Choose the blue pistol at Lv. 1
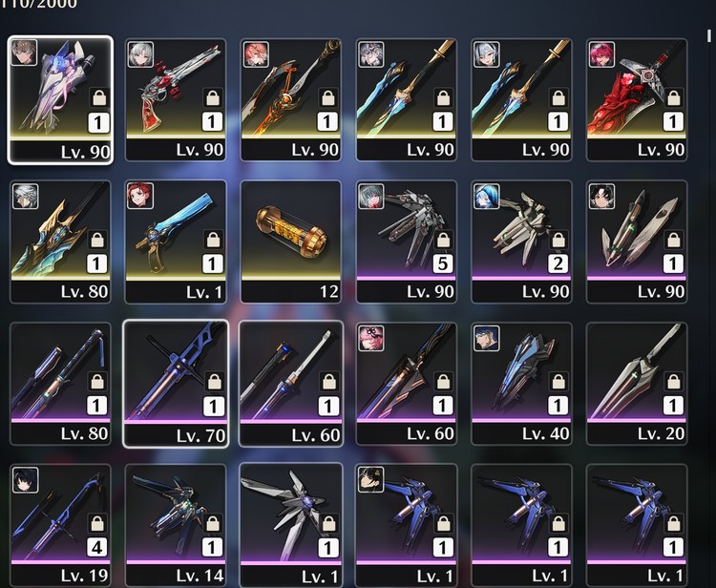 point(176,241)
